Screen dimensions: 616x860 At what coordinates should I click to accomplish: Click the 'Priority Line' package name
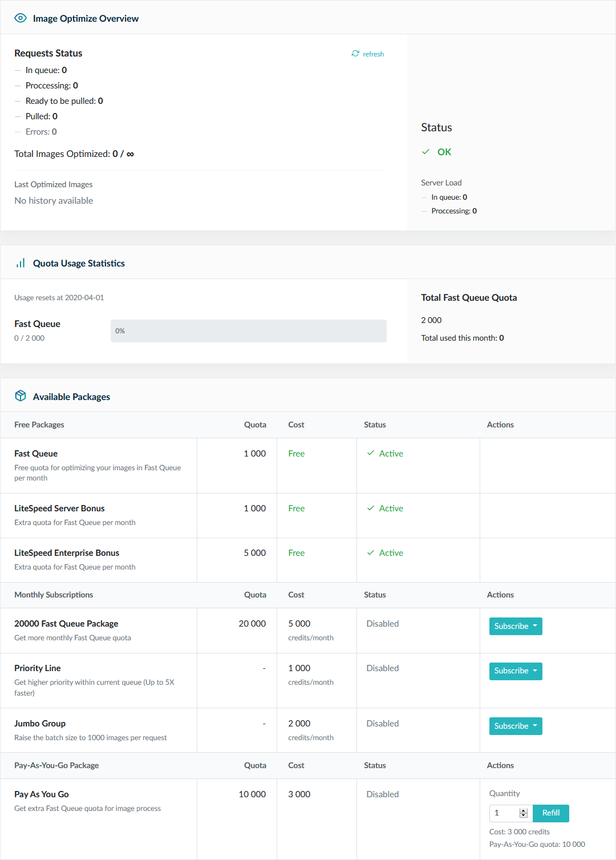(x=38, y=668)
